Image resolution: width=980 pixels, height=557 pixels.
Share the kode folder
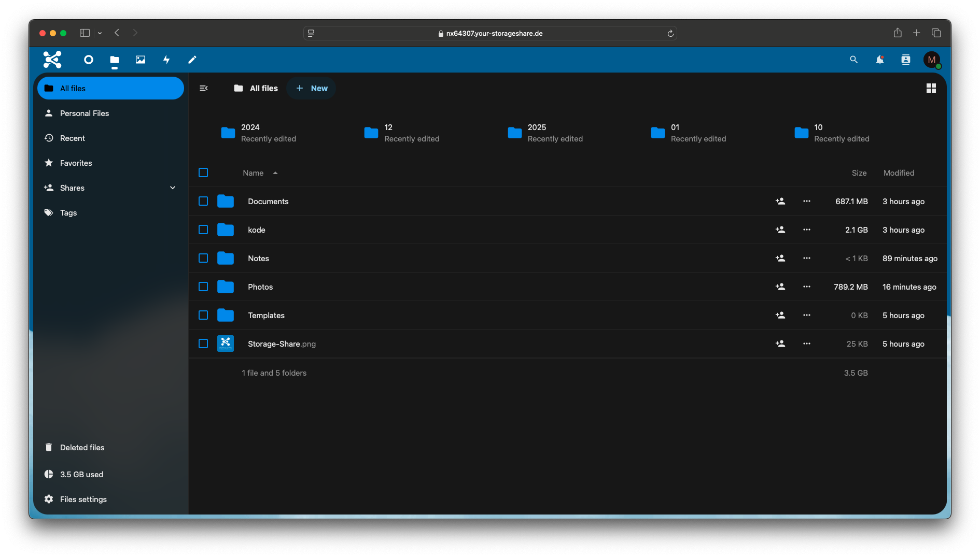pos(780,230)
